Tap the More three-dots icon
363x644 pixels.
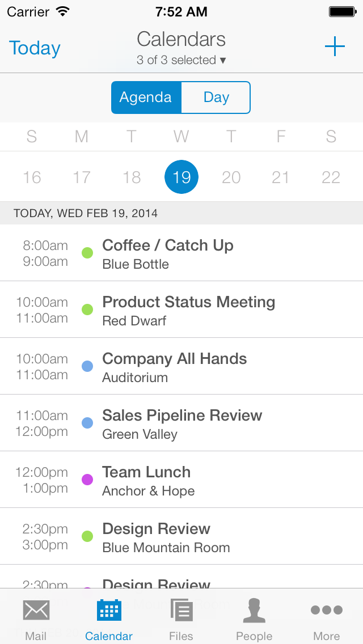tap(327, 611)
